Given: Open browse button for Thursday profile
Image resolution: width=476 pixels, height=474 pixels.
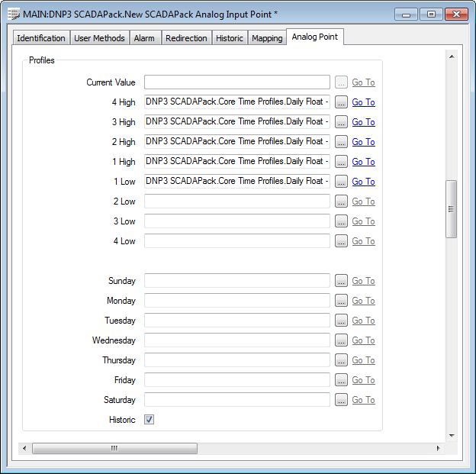Looking at the screenshot, I should pyautogui.click(x=341, y=360).
